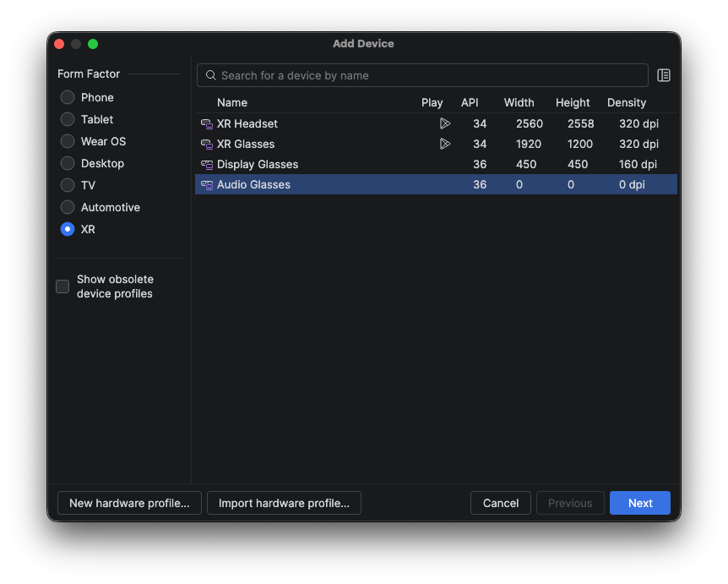The image size is (728, 584).
Task: Close the Add Device window
Action: click(59, 44)
